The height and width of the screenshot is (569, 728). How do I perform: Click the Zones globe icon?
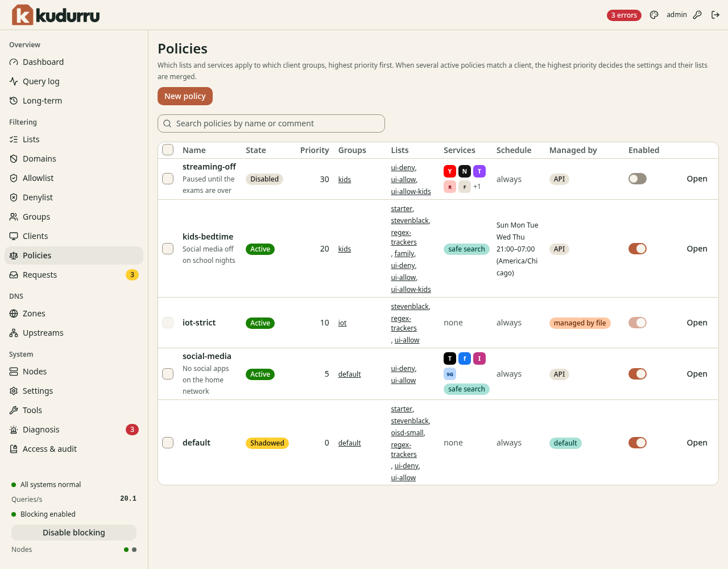(x=14, y=314)
